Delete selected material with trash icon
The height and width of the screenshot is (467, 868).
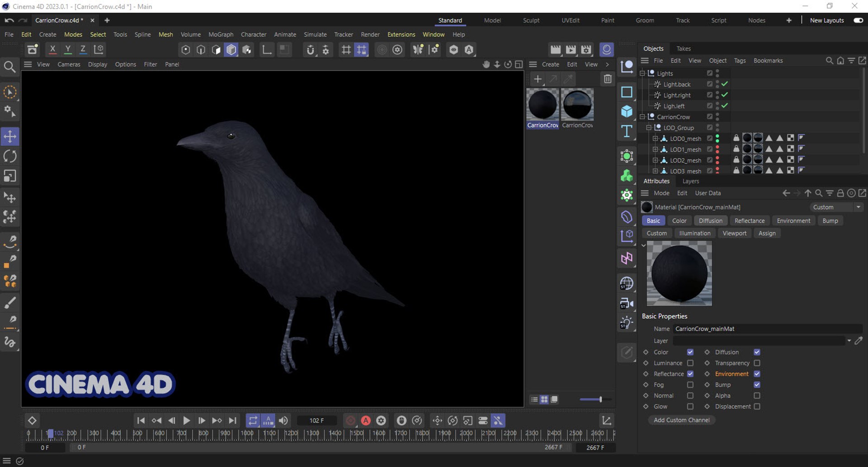pyautogui.click(x=608, y=79)
